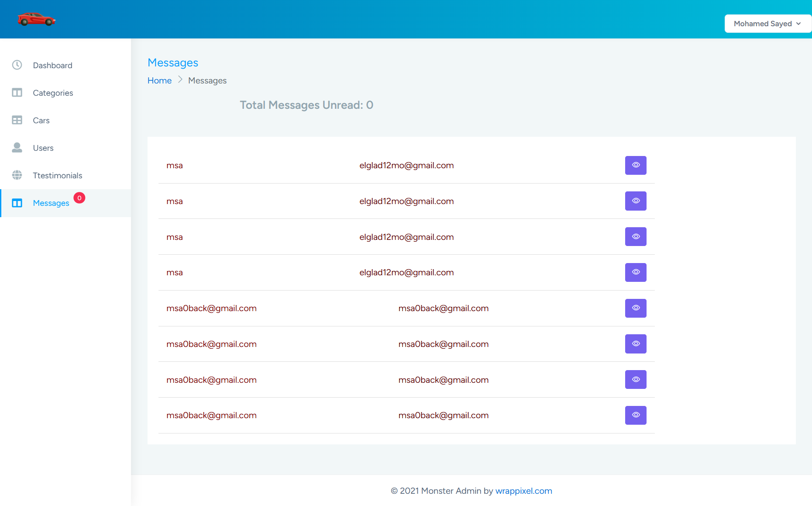The height and width of the screenshot is (506, 812).
Task: Click the Ttestimonials globe icon
Action: pyautogui.click(x=17, y=175)
